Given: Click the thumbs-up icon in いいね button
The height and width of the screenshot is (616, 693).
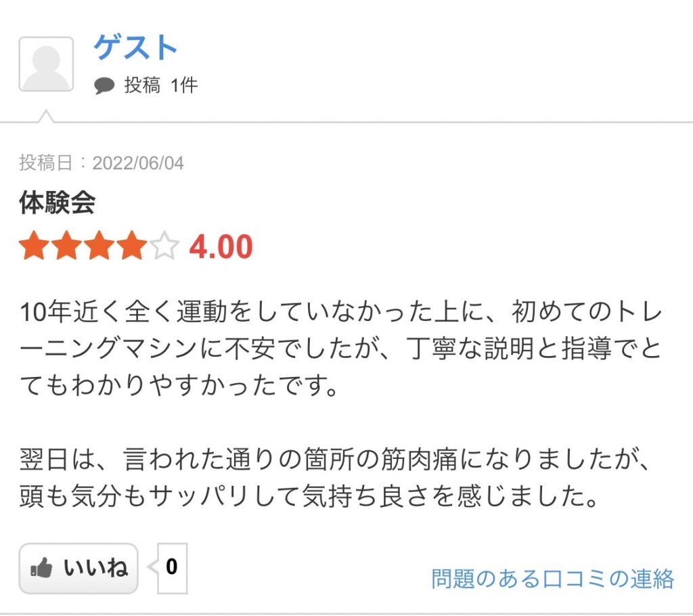Looking at the screenshot, I should 41,567.
